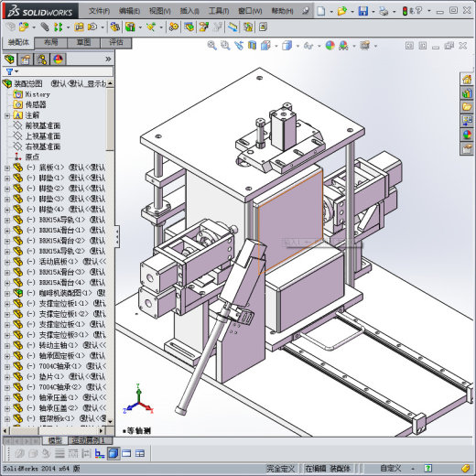Click the Save floppy disk icon
The image size is (476, 476).
pyautogui.click(x=362, y=11)
